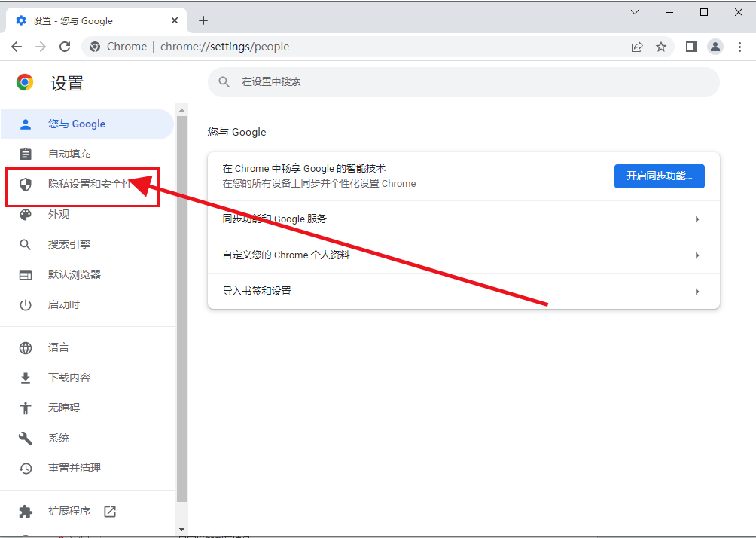Open Chrome three-dot menu
The height and width of the screenshot is (538, 756).
pos(739,47)
